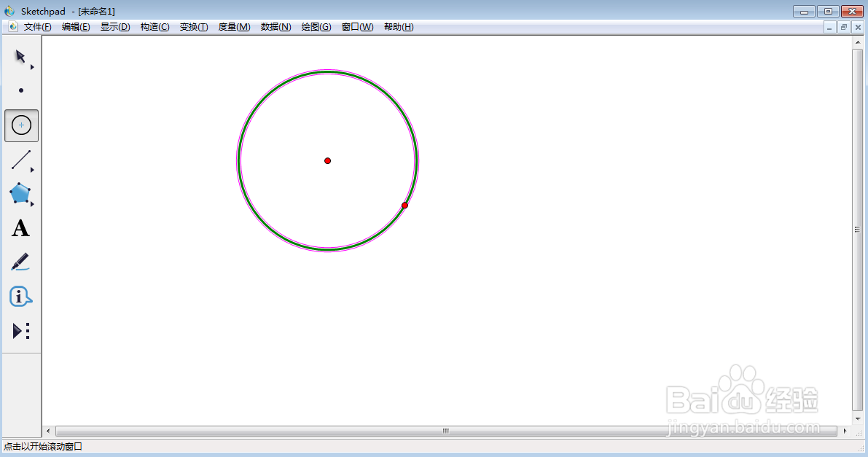Minimize the Sketchpad application window

pos(804,11)
